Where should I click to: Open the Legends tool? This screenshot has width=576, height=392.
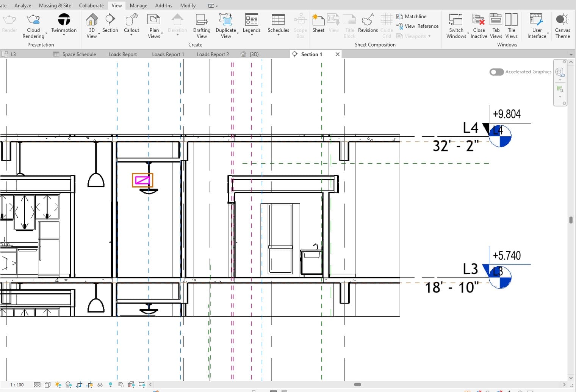(x=252, y=23)
